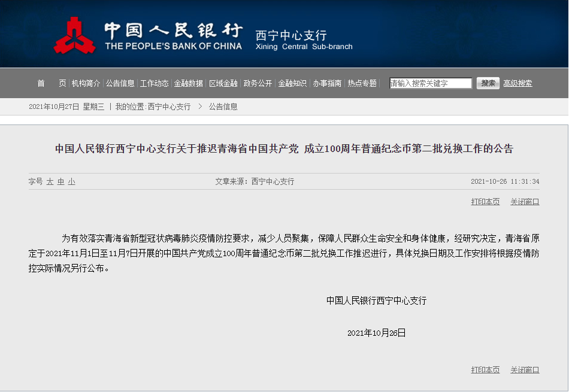Set font size to 大 (large)
This screenshot has height=392, width=569.
pyautogui.click(x=50, y=181)
